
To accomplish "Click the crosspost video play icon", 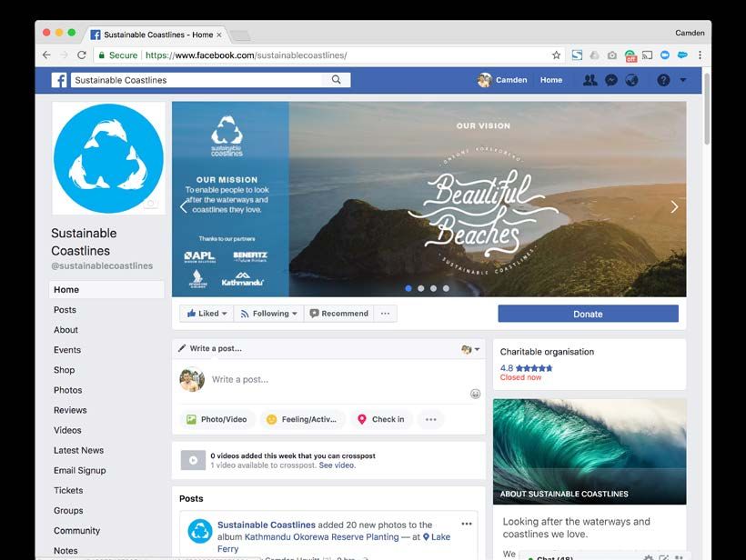I will coord(193,460).
